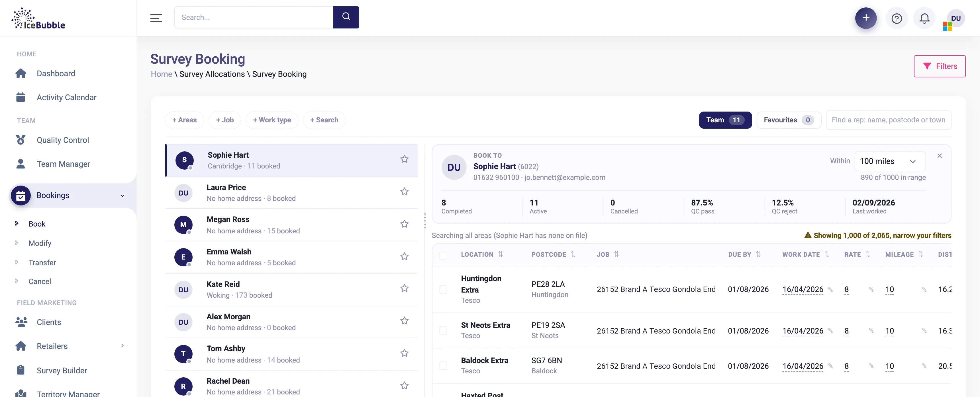Click the Activity Calendar icon
The height and width of the screenshot is (397, 980).
[x=21, y=97]
